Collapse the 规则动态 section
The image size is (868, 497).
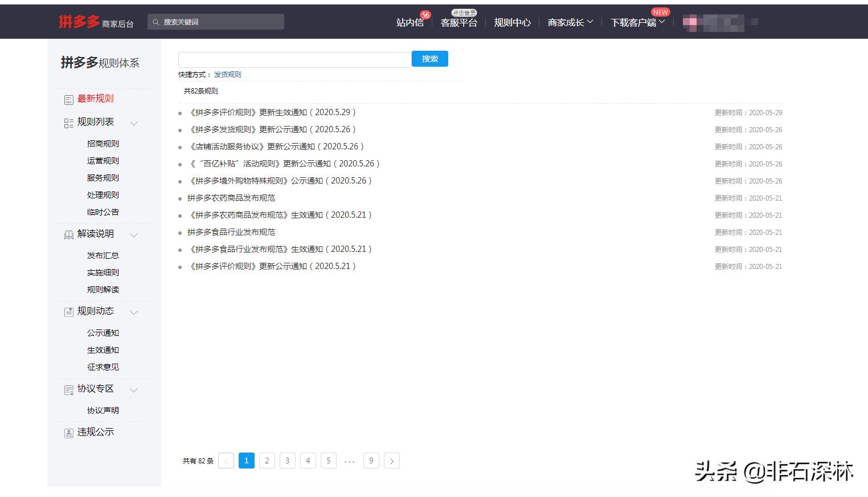(x=134, y=312)
